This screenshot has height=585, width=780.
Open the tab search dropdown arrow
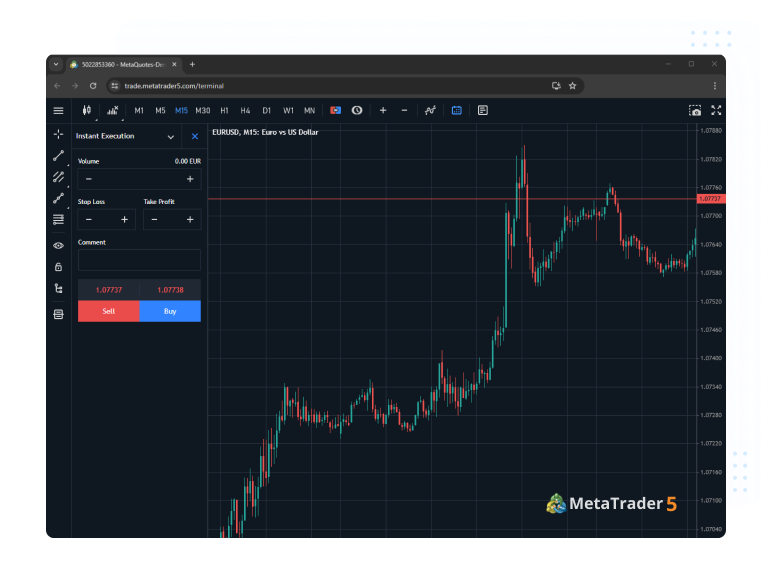coord(56,65)
